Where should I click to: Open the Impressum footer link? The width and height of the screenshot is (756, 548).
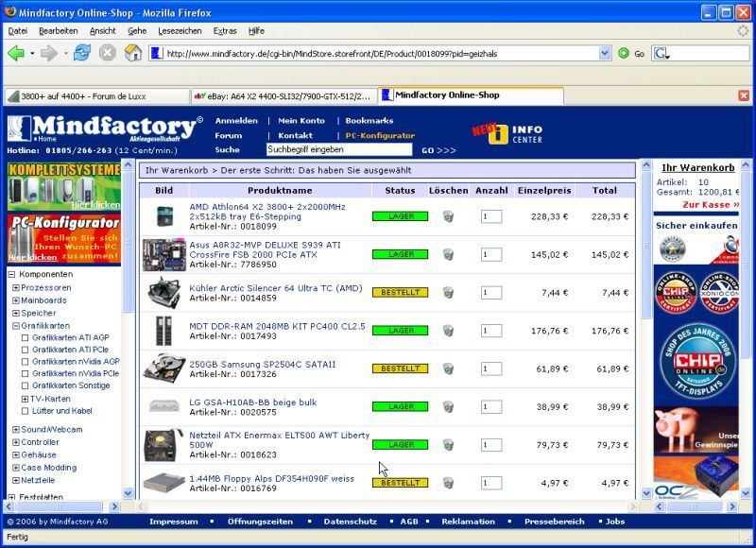coord(174,522)
